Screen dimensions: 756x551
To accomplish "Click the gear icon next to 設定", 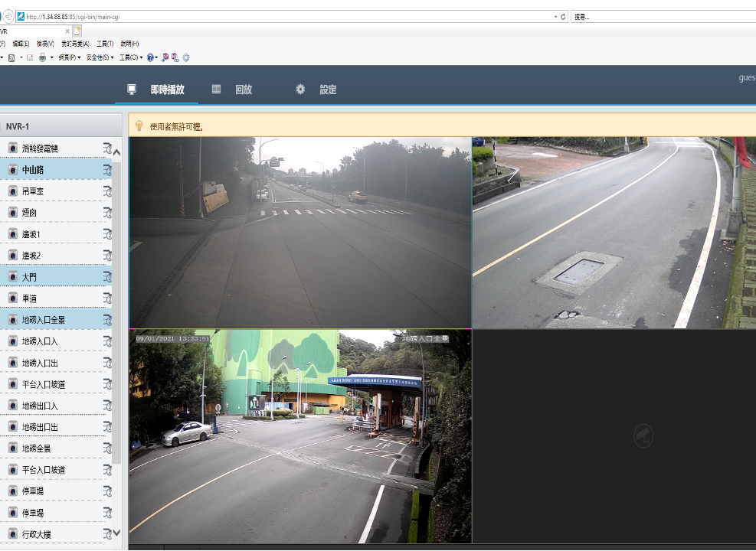I will pyautogui.click(x=300, y=90).
